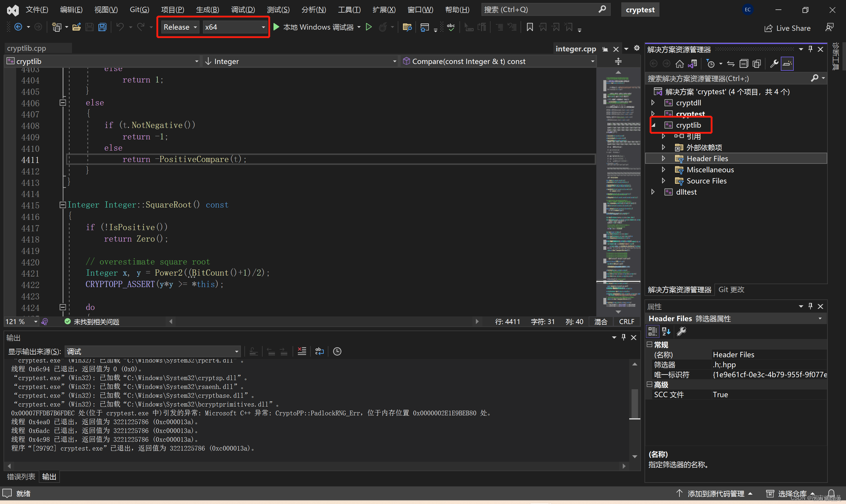Click the Home icon in Solution Explorer
The width and height of the screenshot is (846, 504).
(x=679, y=64)
